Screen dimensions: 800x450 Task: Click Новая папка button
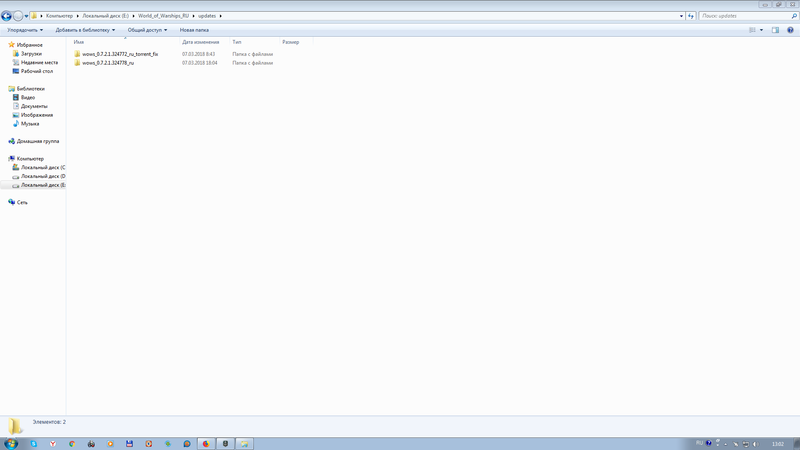[x=194, y=30]
